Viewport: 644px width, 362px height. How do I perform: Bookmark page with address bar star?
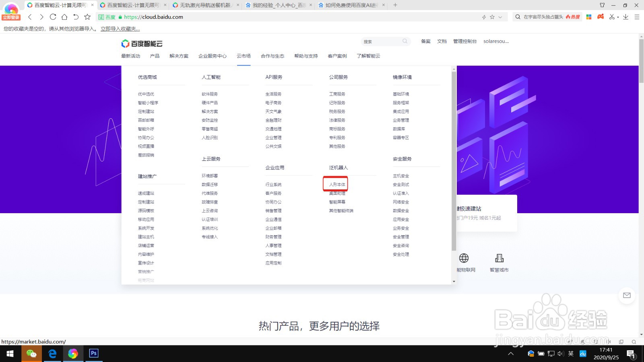(492, 17)
